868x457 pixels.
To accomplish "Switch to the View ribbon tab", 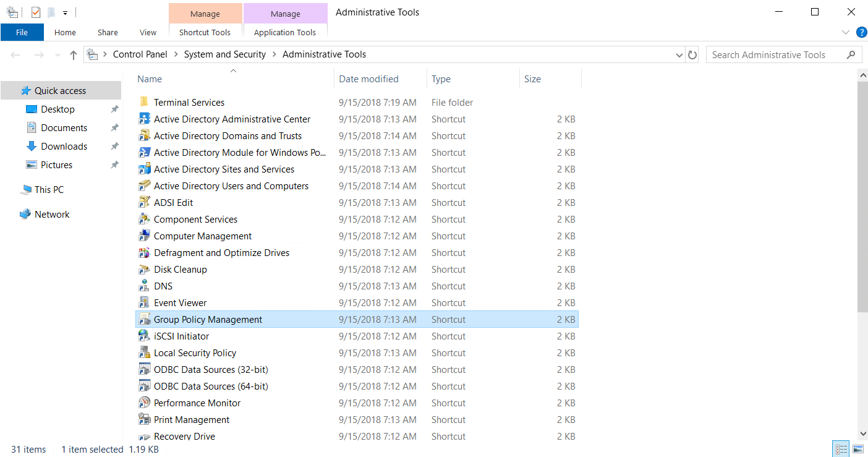I will coord(148,32).
